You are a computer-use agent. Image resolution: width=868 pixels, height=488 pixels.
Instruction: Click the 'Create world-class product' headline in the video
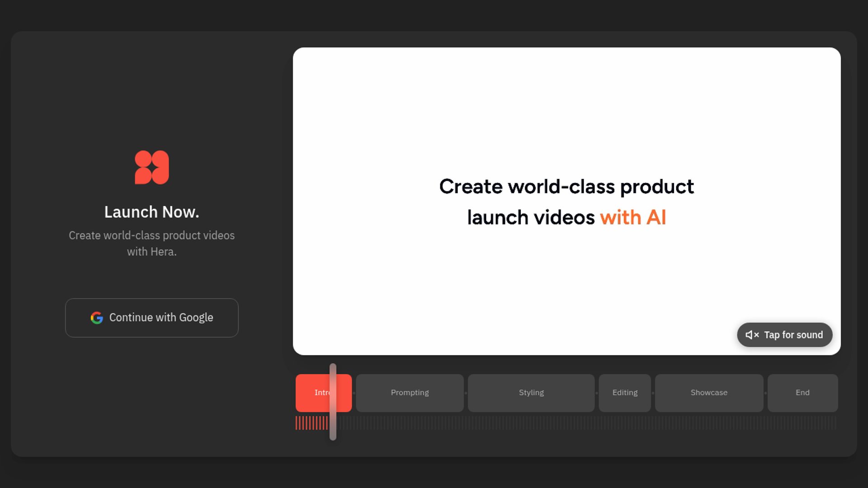(566, 187)
